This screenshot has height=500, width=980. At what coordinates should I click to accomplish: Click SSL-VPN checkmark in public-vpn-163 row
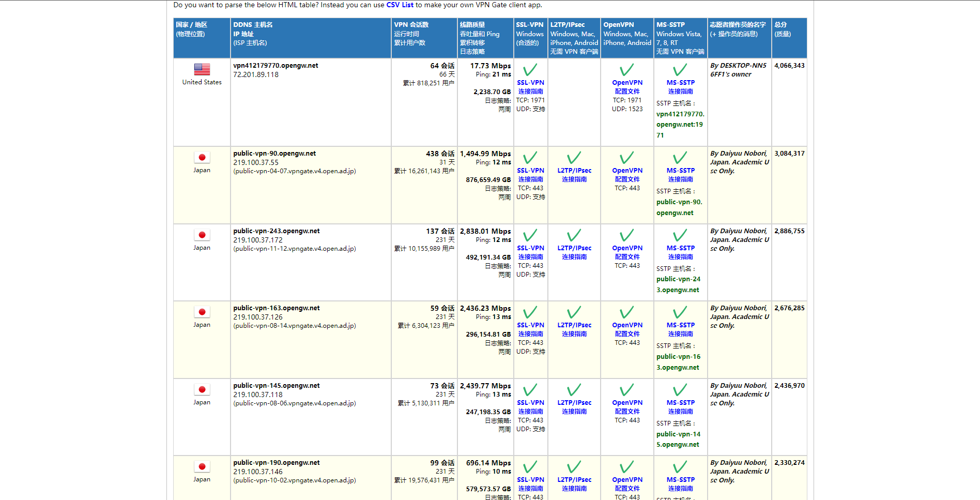tap(530, 312)
